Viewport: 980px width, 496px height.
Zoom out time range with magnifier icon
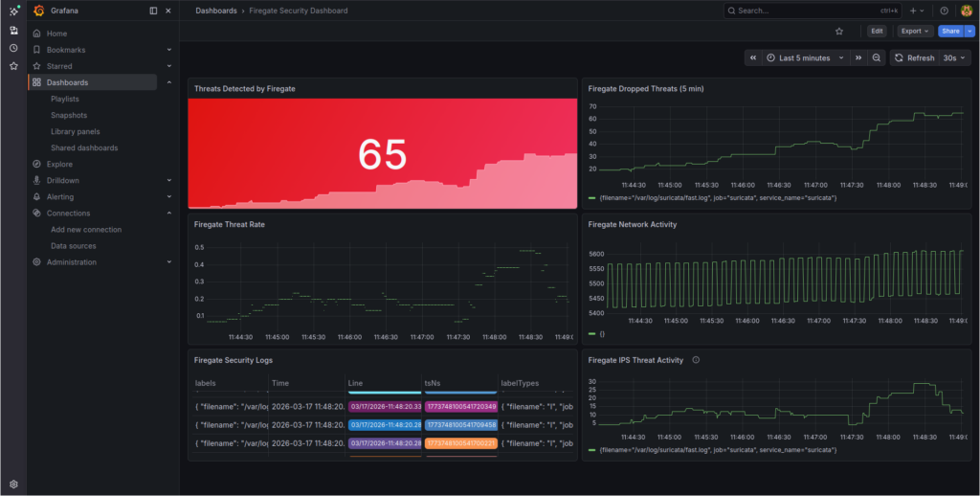[x=877, y=57]
